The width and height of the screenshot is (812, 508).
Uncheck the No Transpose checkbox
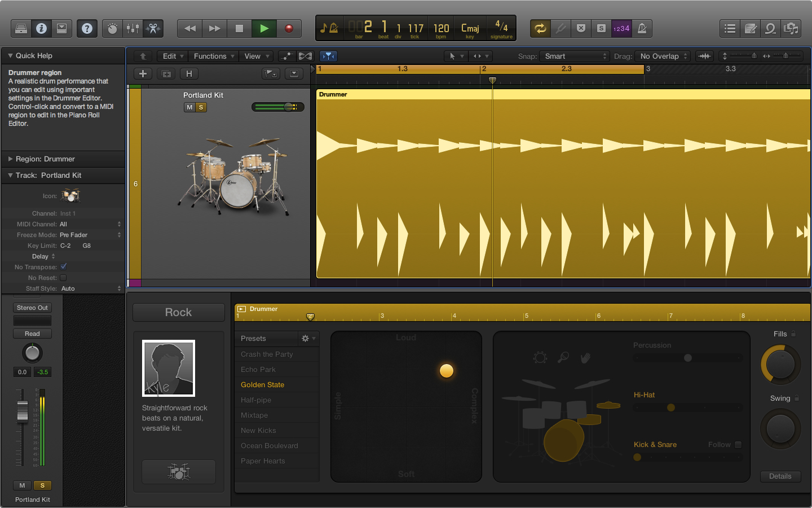(x=63, y=266)
